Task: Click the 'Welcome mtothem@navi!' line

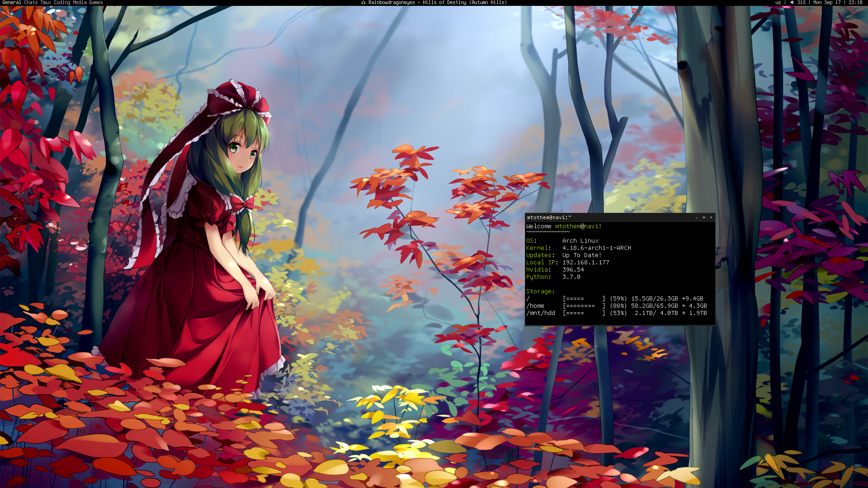Action: 564,226
